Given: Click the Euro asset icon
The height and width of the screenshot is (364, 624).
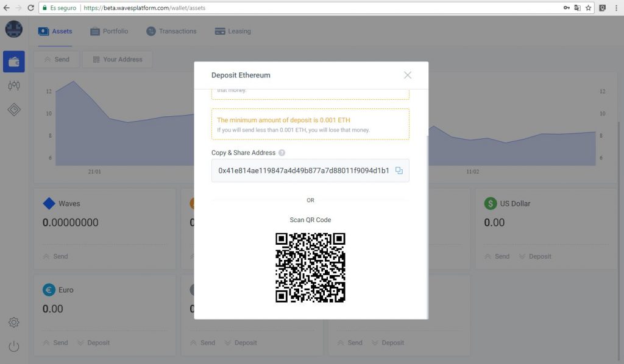Looking at the screenshot, I should [x=49, y=290].
